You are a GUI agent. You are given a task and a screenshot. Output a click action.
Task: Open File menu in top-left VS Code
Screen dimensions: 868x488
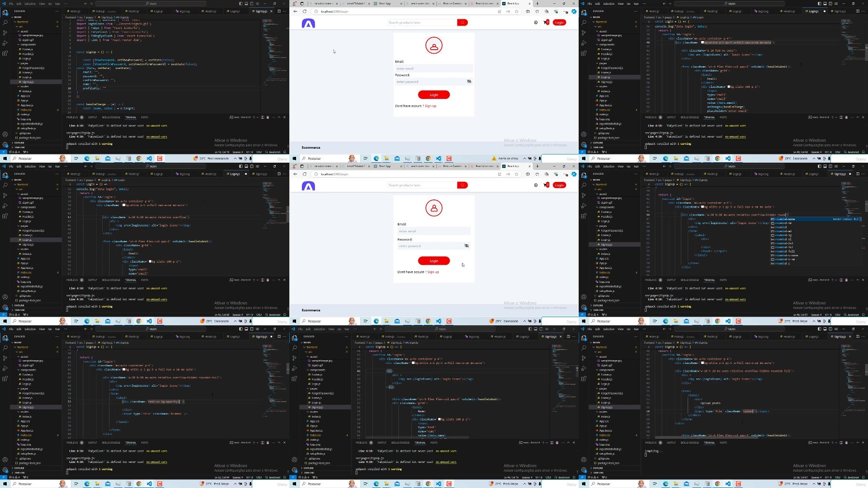pyautogui.click(x=11, y=3)
